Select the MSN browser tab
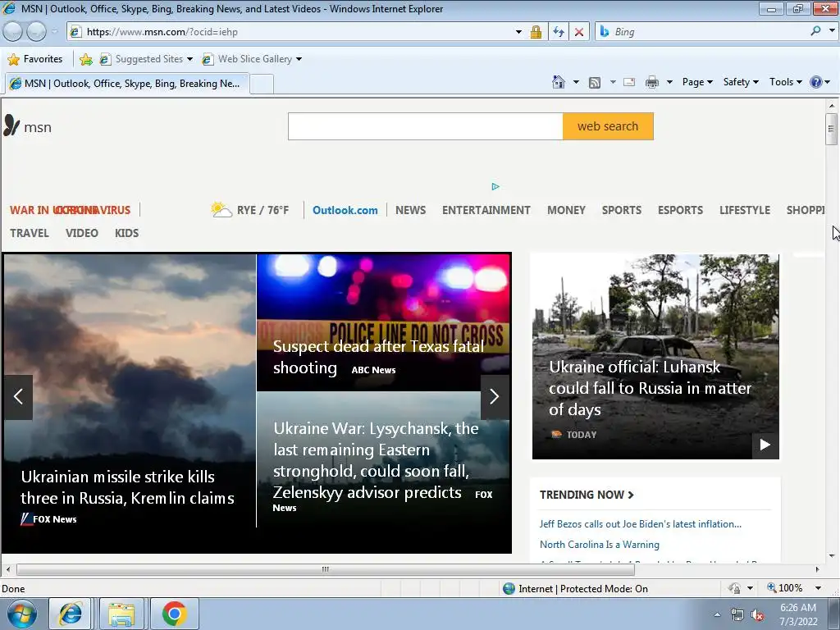Screen dimensions: 840x630 click(x=127, y=84)
